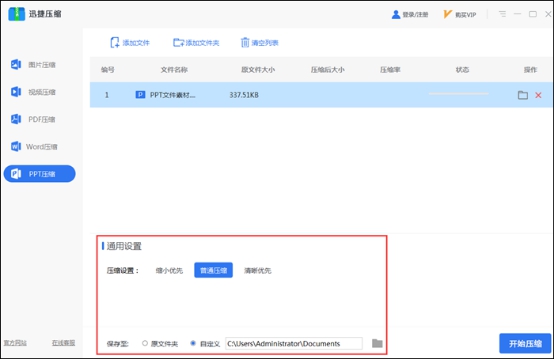Open the hamburger menu icon in title bar

click(x=502, y=14)
